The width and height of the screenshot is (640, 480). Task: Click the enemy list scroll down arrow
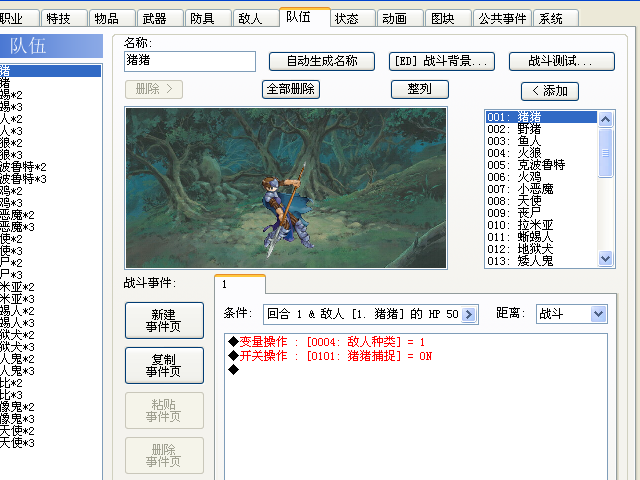point(605,258)
